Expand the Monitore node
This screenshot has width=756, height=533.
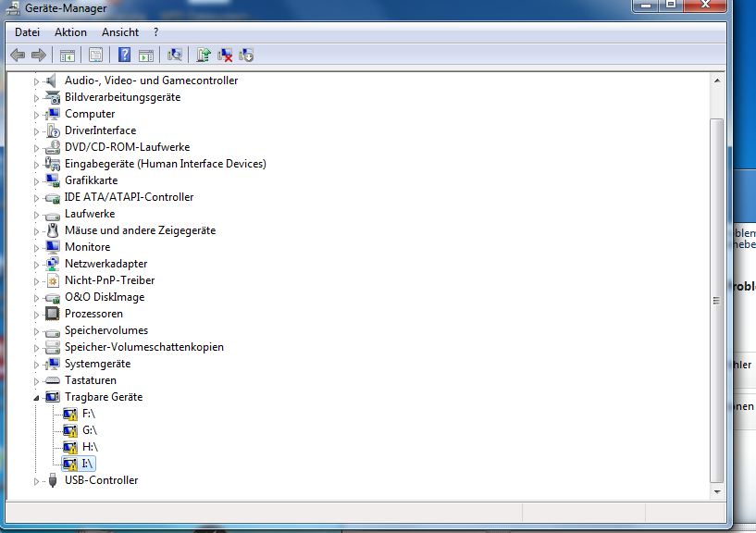coord(36,248)
